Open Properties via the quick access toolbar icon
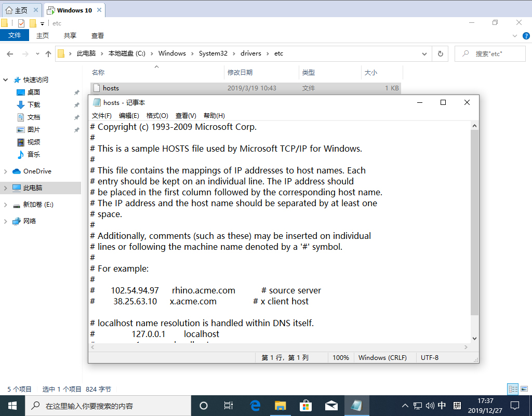This screenshot has width=532, height=416. tap(21, 23)
